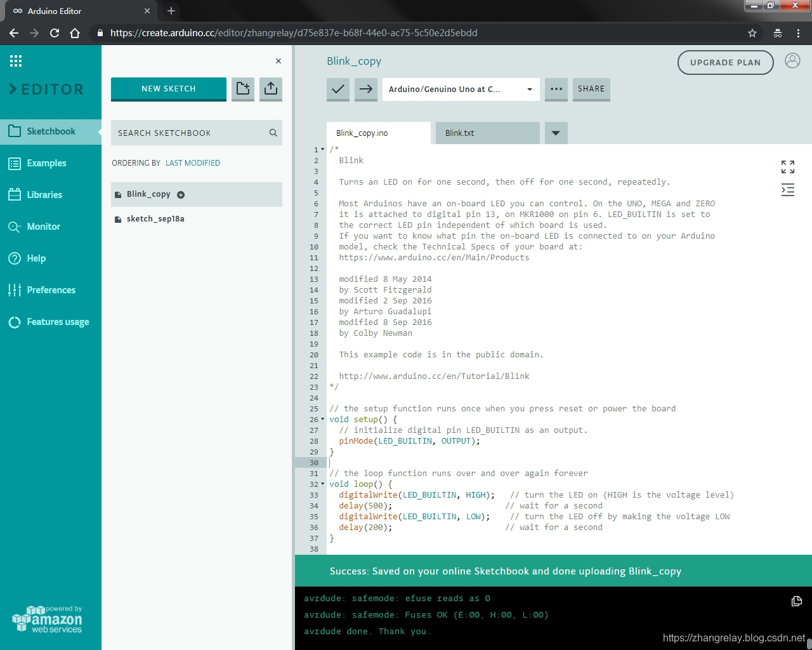The image size is (812, 650).
Task: Click the incognito icon in browser toolbar
Action: [x=778, y=33]
